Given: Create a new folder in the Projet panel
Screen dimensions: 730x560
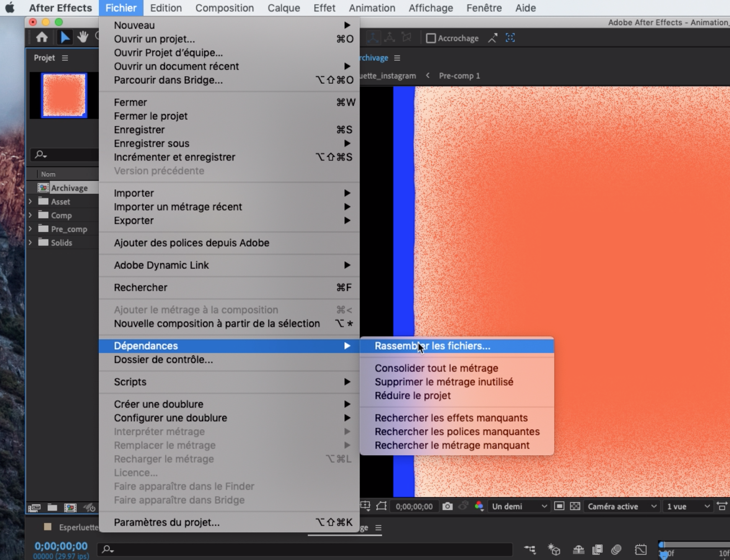Looking at the screenshot, I should [52, 508].
